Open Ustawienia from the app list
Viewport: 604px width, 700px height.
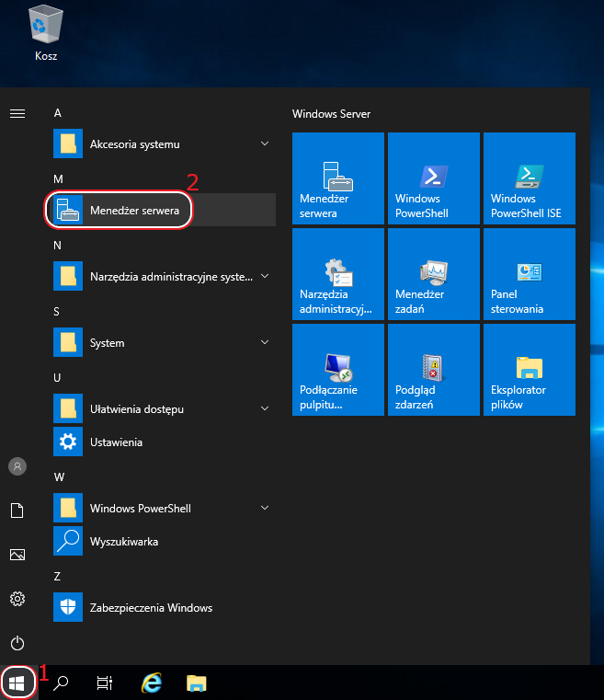pyautogui.click(x=164, y=442)
